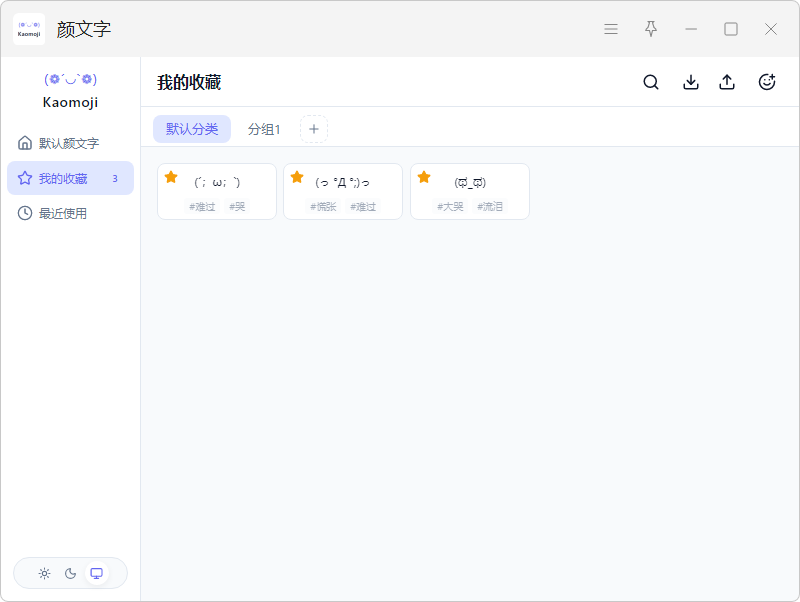Switch to the 分组1 tab
Viewport: 800px width, 602px height.
click(x=264, y=129)
